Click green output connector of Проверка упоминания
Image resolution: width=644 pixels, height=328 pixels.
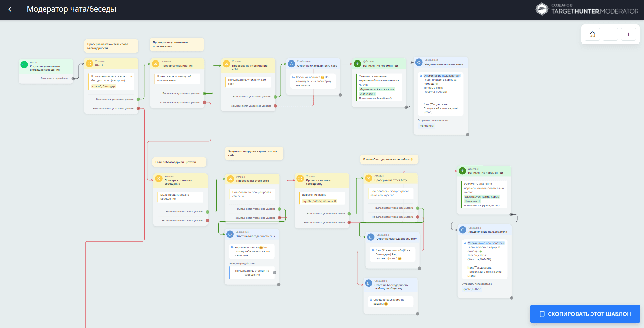point(204,93)
